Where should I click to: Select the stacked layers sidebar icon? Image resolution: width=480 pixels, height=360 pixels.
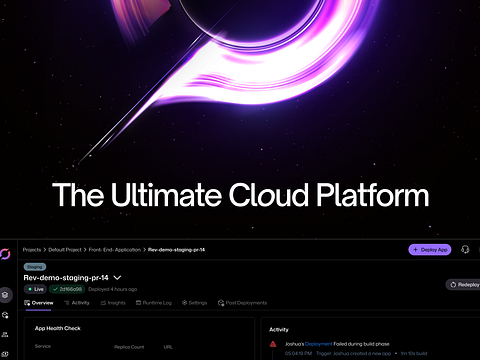pos(5,295)
